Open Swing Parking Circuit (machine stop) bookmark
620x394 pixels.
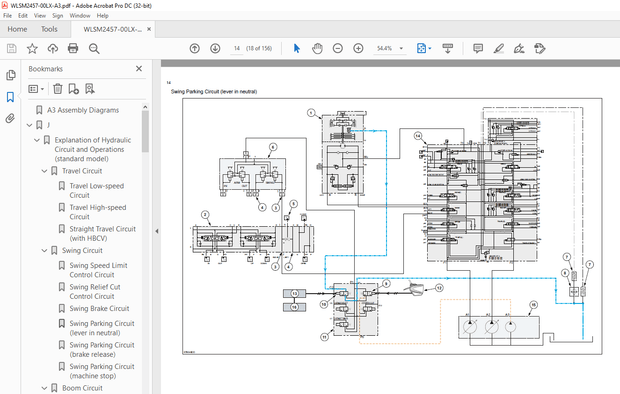(x=102, y=371)
